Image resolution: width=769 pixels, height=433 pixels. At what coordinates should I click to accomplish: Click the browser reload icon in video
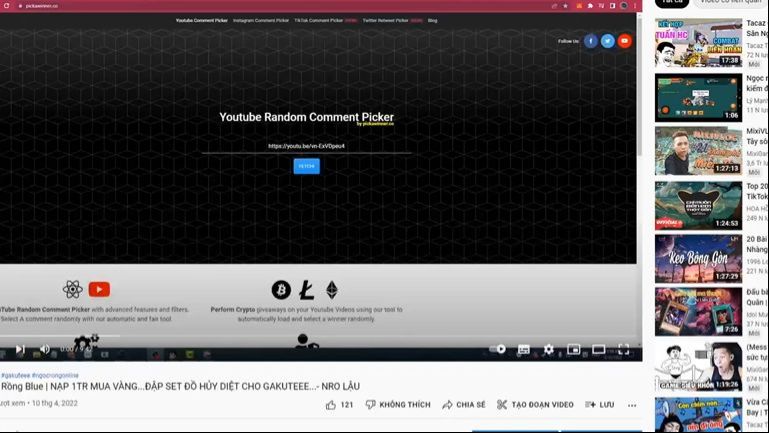tap(6, 6)
